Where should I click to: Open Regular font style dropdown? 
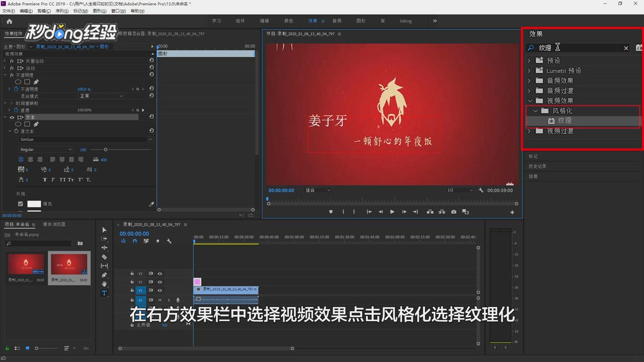tap(46, 149)
